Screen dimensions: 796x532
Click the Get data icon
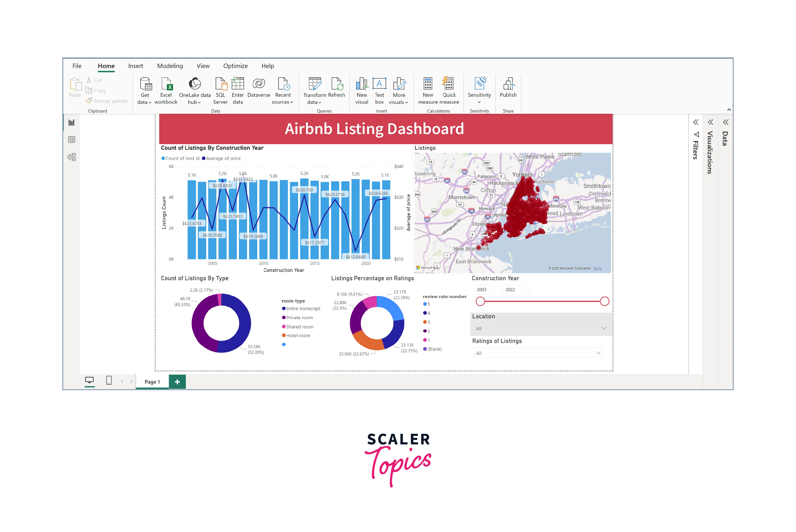pyautogui.click(x=145, y=84)
